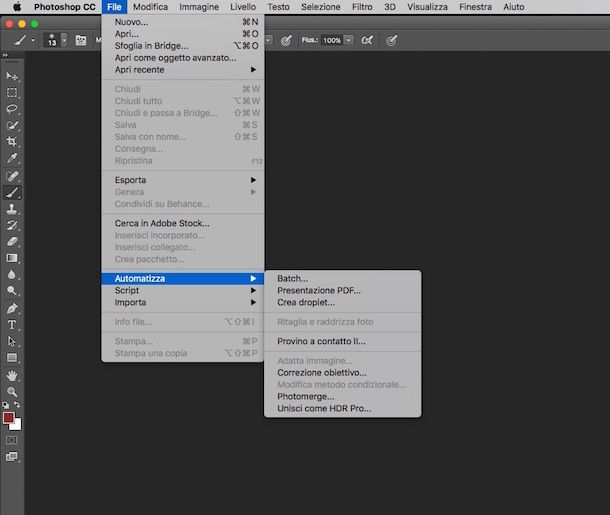Image resolution: width=610 pixels, height=515 pixels.
Task: Click the Automatizza menu item
Action: 183,279
